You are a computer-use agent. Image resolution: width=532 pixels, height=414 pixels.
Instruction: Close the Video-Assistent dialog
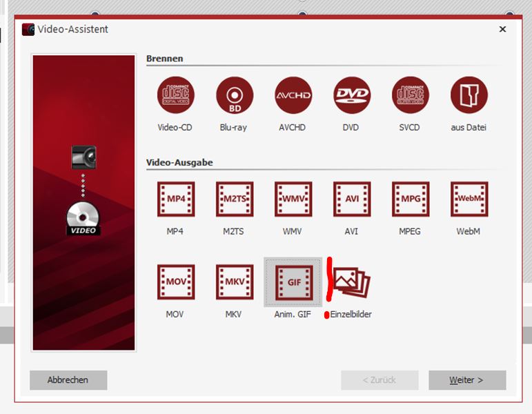502,29
